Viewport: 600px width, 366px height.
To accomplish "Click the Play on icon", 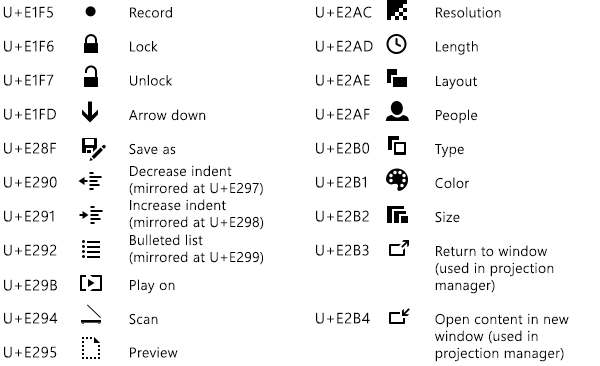I will 91,283.
